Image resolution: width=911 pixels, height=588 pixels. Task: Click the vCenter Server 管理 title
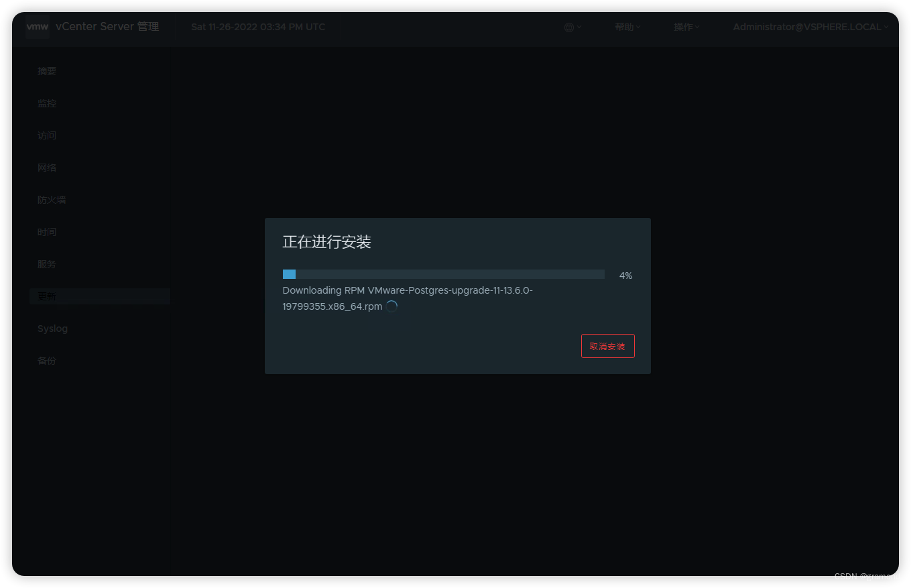[107, 27]
